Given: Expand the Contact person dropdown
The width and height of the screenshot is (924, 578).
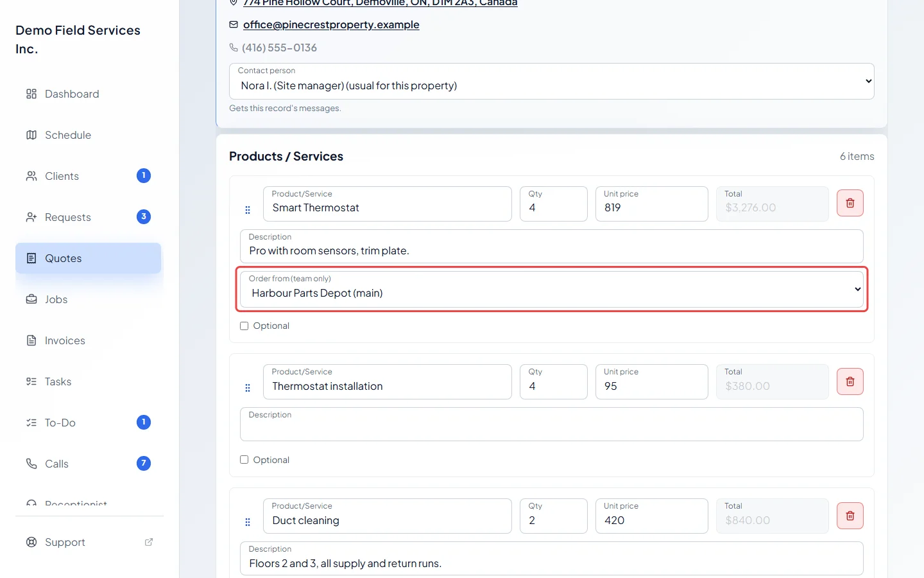Looking at the screenshot, I should point(552,81).
